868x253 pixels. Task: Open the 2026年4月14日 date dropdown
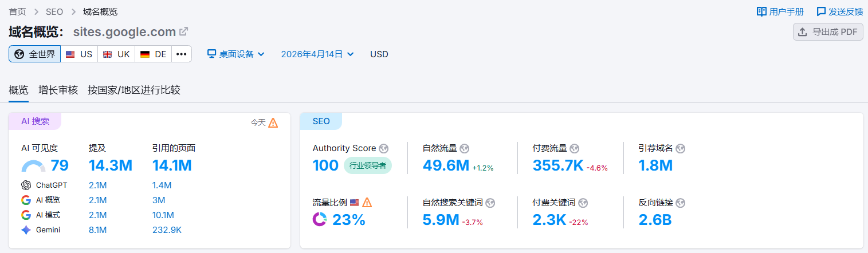point(317,54)
